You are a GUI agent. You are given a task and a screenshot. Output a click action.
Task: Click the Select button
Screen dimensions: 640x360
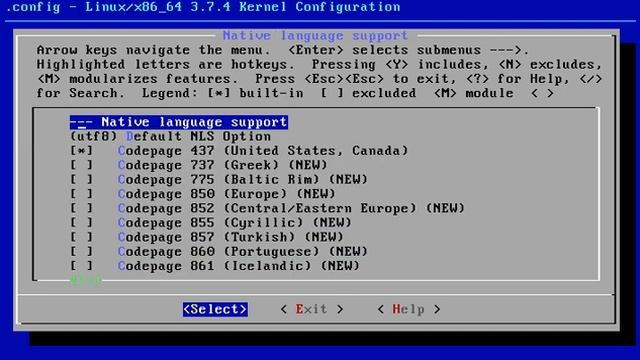215,309
